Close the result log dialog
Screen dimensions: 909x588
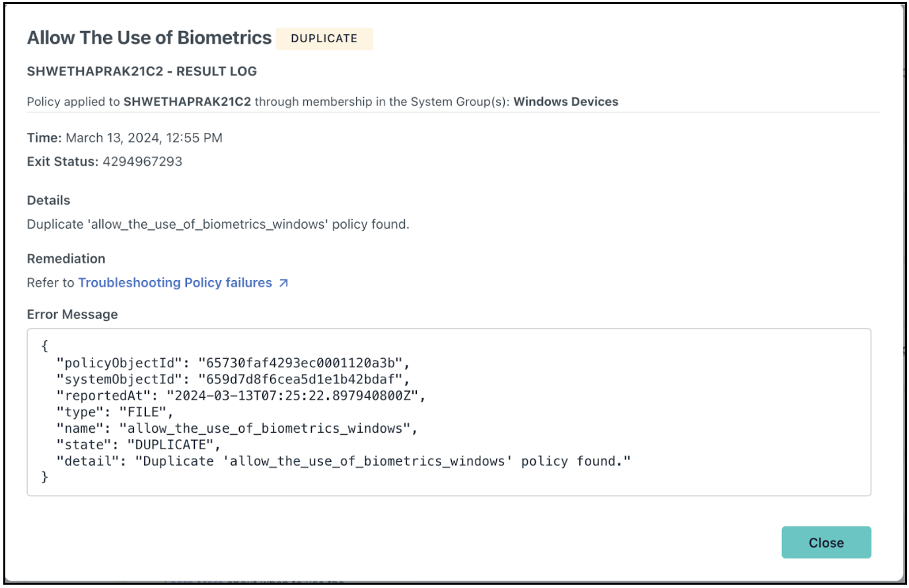pyautogui.click(x=826, y=542)
